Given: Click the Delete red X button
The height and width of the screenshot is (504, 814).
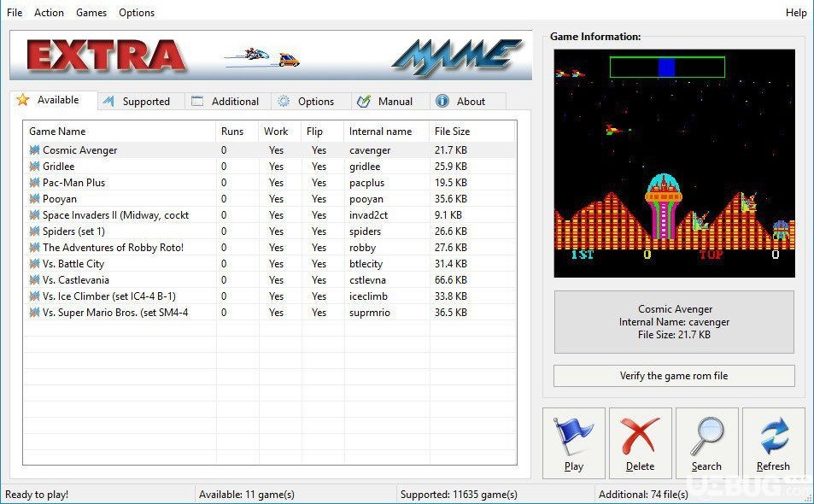Looking at the screenshot, I should click(x=640, y=443).
